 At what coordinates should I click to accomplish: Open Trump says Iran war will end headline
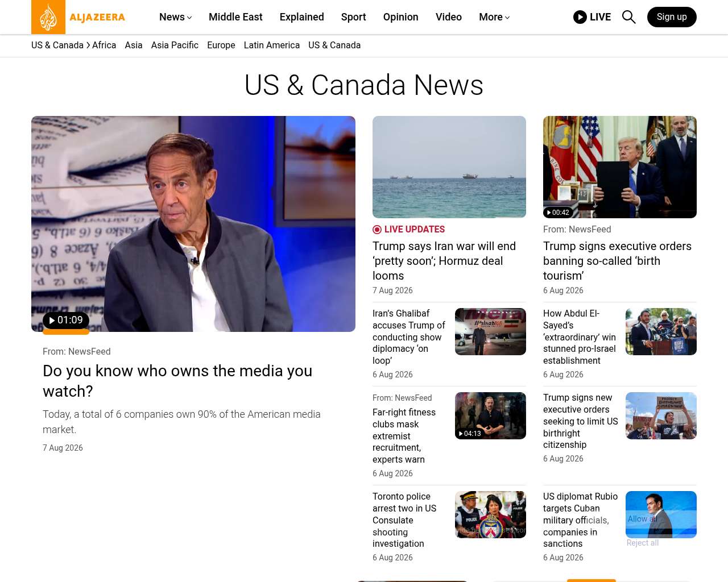(x=444, y=261)
